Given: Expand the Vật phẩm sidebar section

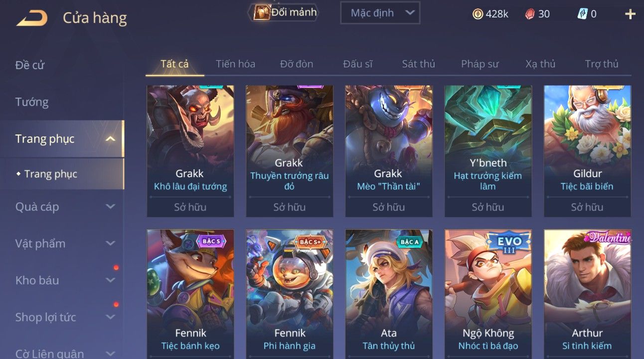Looking at the screenshot, I should (111, 243).
